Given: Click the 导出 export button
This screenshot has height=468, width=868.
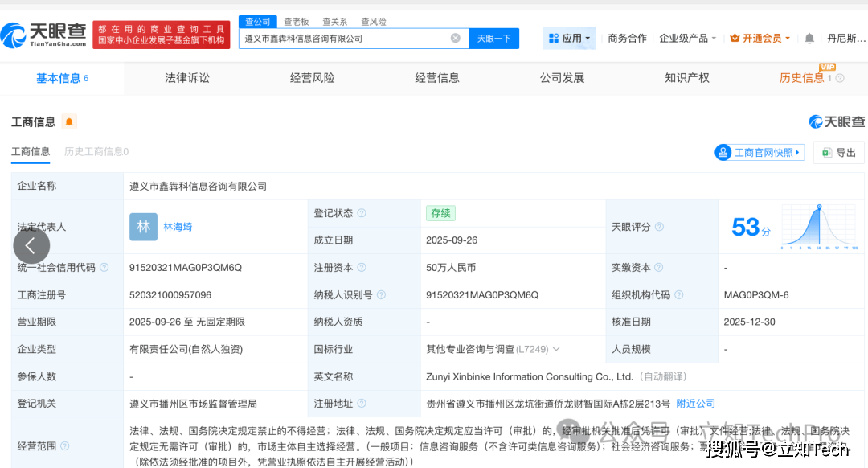Looking at the screenshot, I should click(x=839, y=153).
